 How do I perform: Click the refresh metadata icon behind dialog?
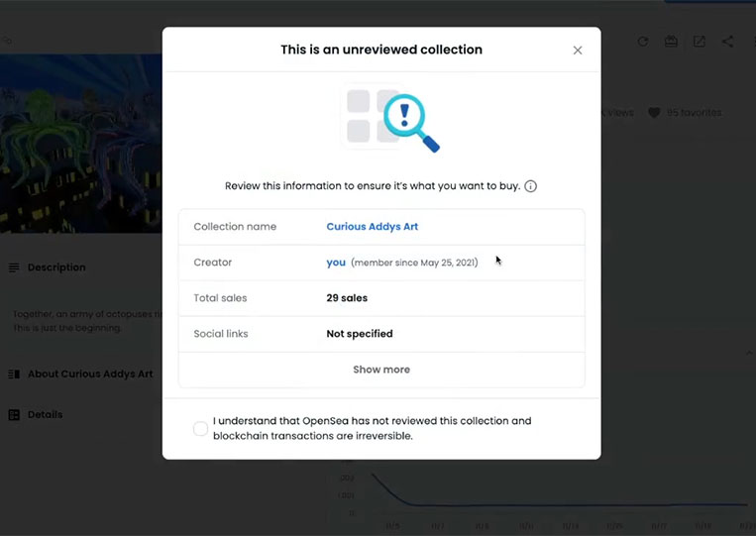[643, 42]
